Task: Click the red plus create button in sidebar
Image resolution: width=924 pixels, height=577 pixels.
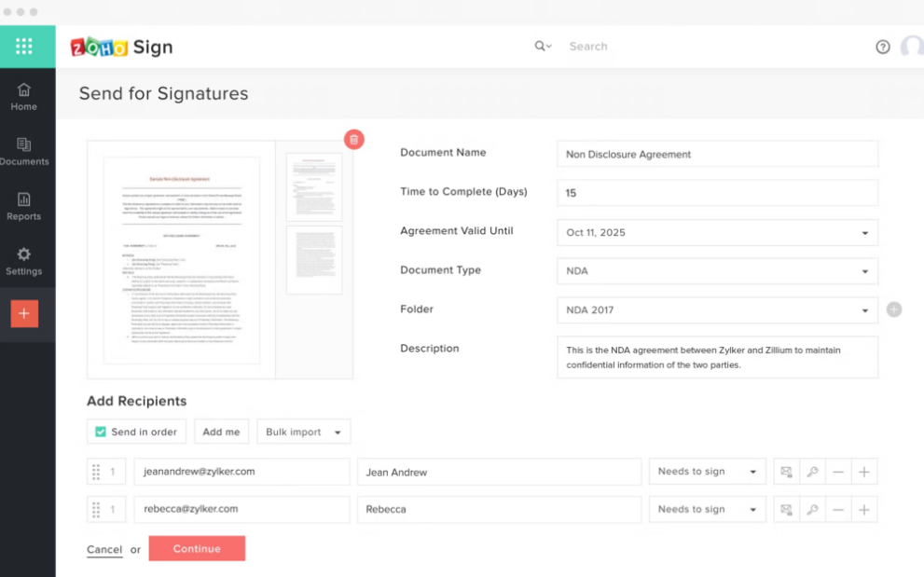Action: [x=24, y=314]
